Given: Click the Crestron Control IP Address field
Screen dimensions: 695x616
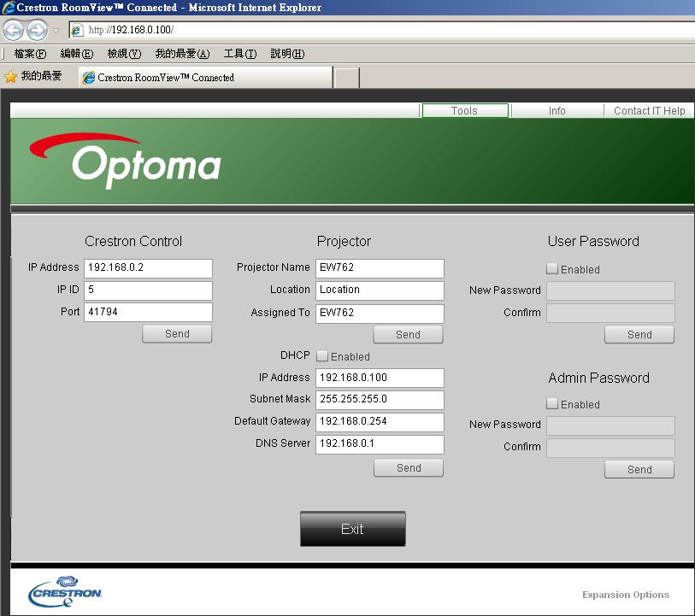Looking at the screenshot, I should tap(148, 268).
